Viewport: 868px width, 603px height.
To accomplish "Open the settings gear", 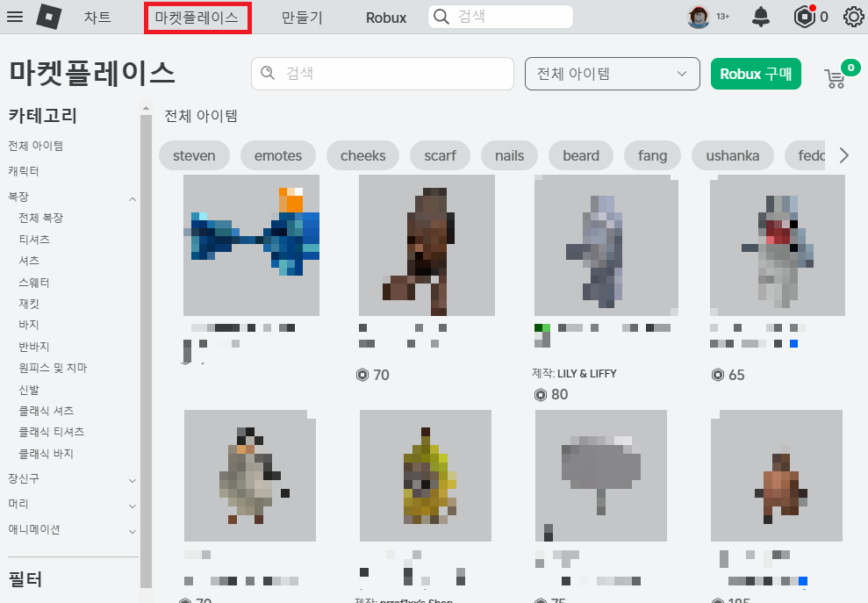I will point(854,17).
